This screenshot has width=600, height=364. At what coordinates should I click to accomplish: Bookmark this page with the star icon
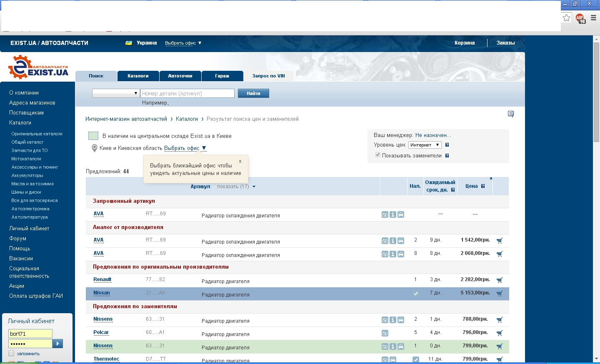566,18
